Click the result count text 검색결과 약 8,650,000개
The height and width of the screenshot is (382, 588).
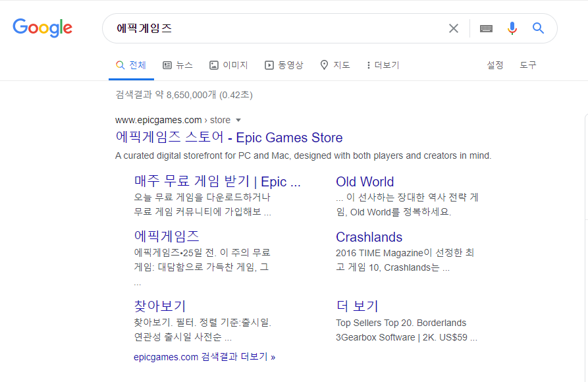166,95
